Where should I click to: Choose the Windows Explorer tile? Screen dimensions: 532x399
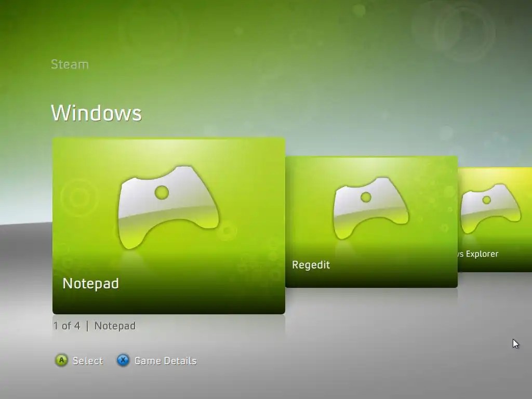click(495, 220)
